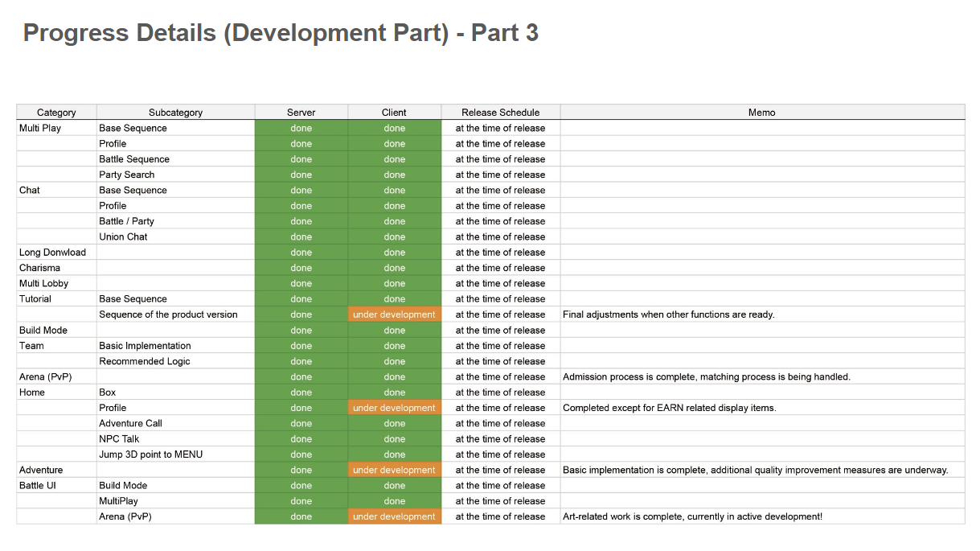
Task: Click the 'Battle UI' category cell
Action: tap(56, 486)
